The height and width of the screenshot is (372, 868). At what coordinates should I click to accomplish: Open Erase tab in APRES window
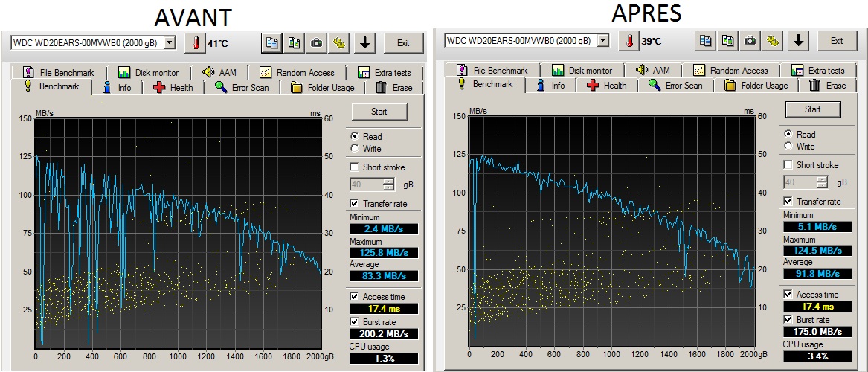click(828, 86)
